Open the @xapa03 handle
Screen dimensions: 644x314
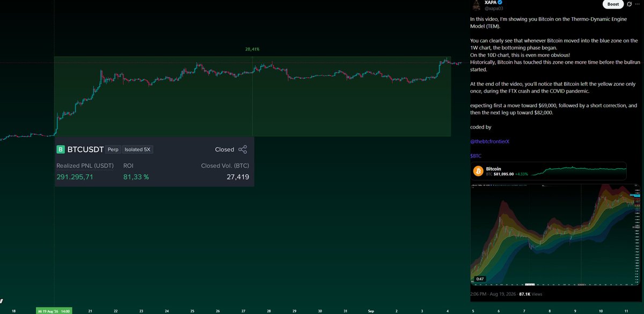pyautogui.click(x=493, y=8)
